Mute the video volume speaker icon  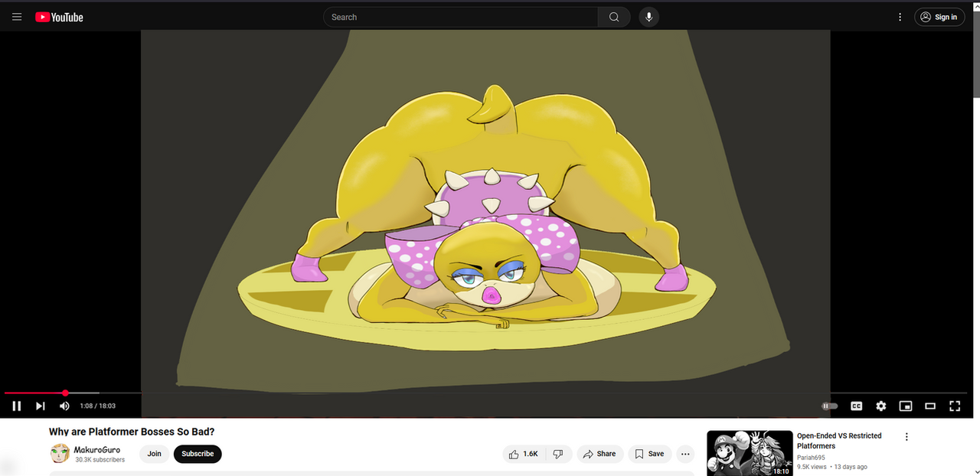pyautogui.click(x=64, y=406)
